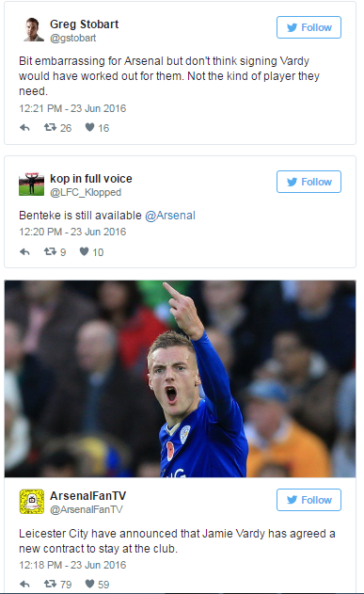Click Greg Stobart's profile avatar

coord(32,29)
